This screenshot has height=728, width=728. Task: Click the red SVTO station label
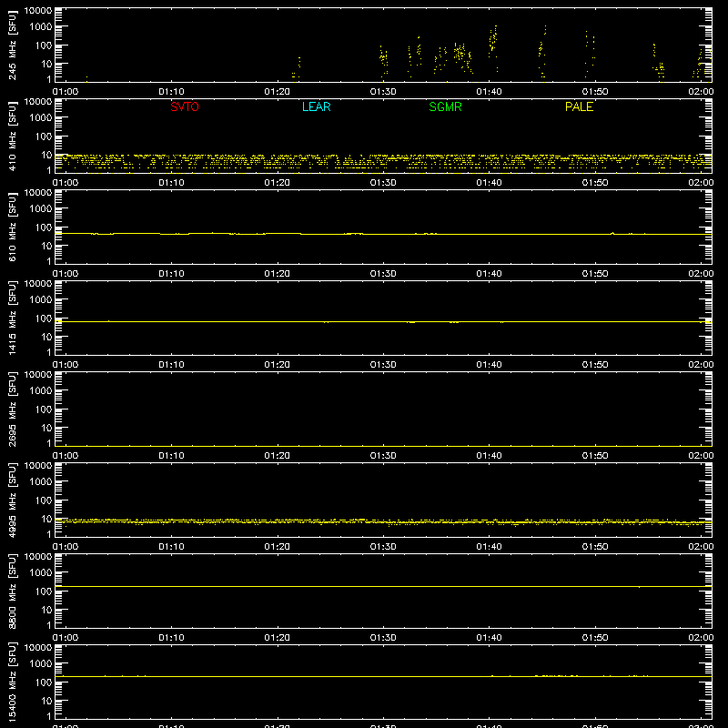point(185,106)
